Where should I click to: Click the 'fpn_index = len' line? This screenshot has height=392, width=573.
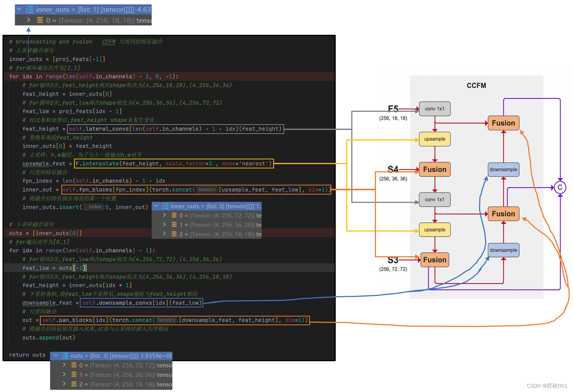coord(94,181)
